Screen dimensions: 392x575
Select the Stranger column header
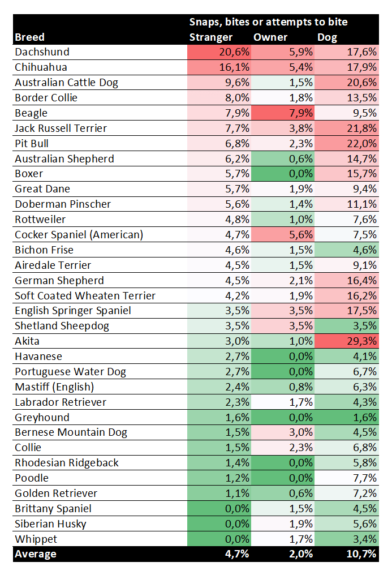pyautogui.click(x=211, y=37)
